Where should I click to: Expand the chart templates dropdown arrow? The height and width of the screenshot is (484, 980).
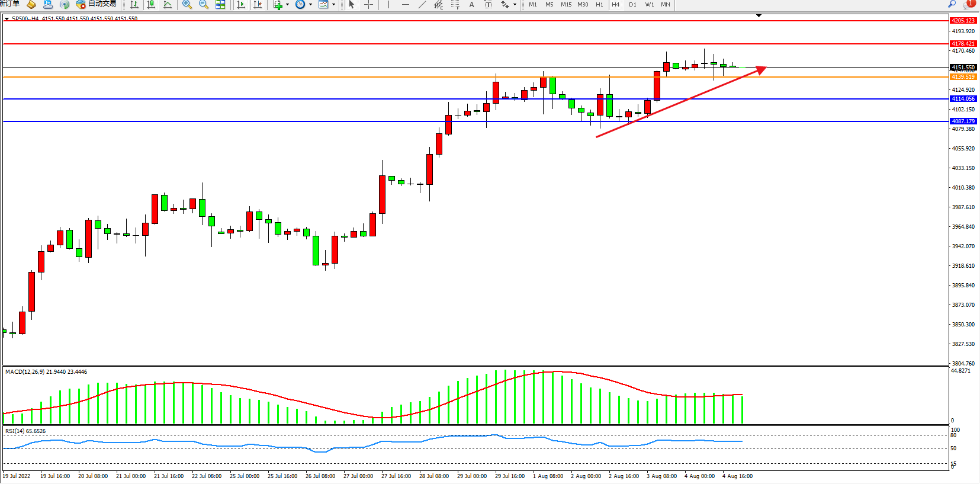click(333, 5)
